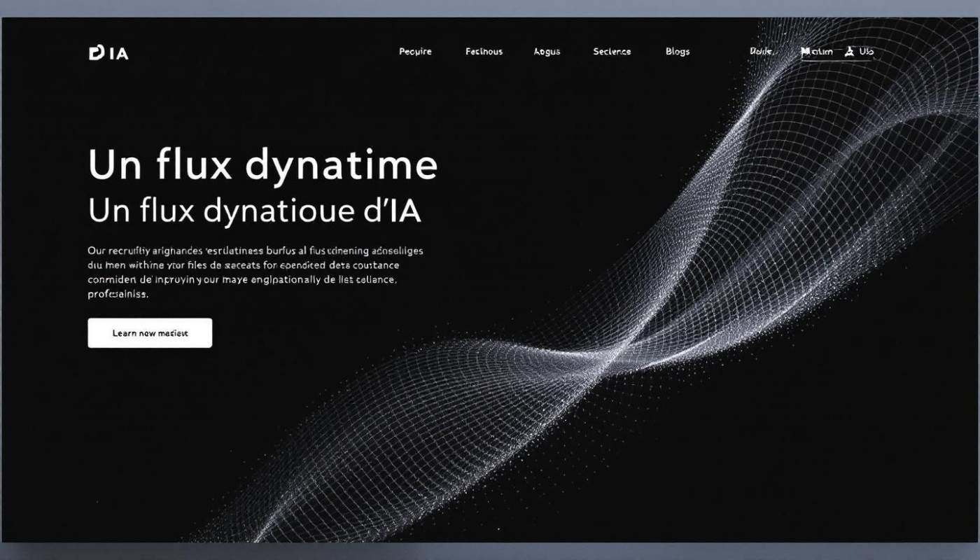Click the paragraph line starting 'Our recrufity'

[x=255, y=250]
